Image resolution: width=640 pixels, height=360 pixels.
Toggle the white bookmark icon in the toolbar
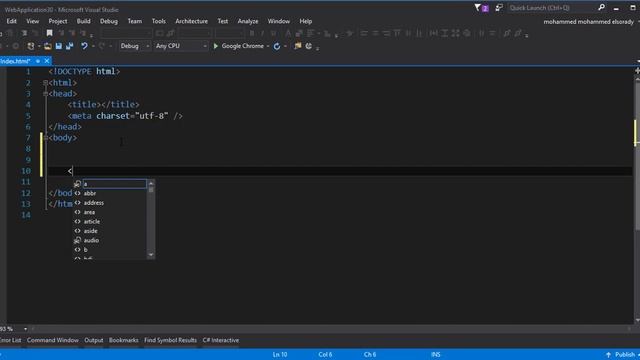(49, 33)
